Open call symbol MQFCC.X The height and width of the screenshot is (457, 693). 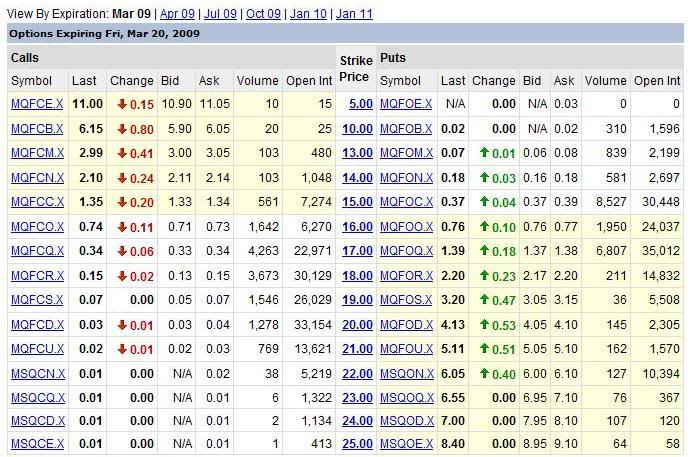point(37,201)
